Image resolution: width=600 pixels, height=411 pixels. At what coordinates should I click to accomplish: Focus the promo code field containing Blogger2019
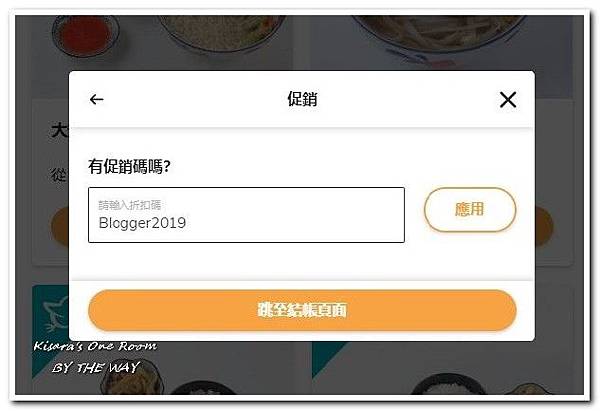click(246, 215)
